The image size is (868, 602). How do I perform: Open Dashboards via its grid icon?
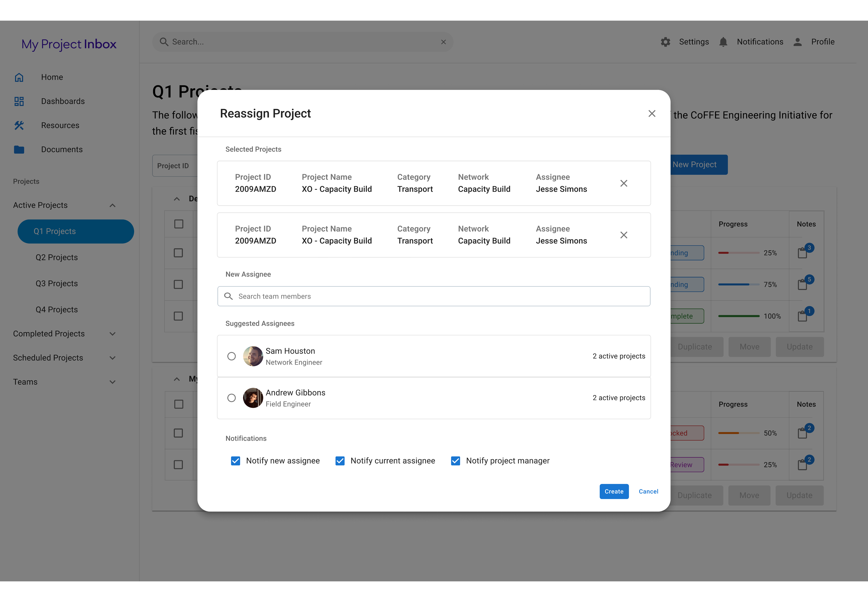[19, 101]
